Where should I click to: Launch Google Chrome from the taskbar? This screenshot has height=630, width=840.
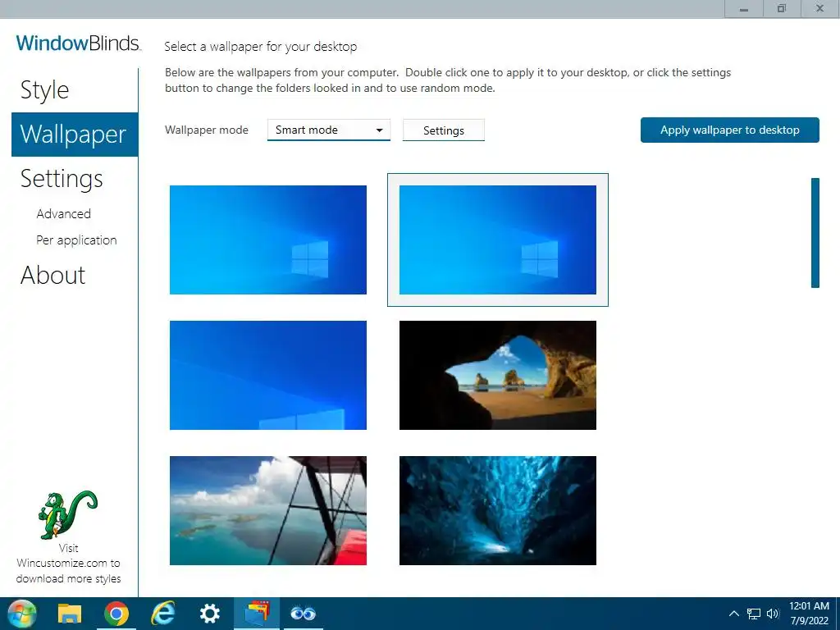point(116,614)
